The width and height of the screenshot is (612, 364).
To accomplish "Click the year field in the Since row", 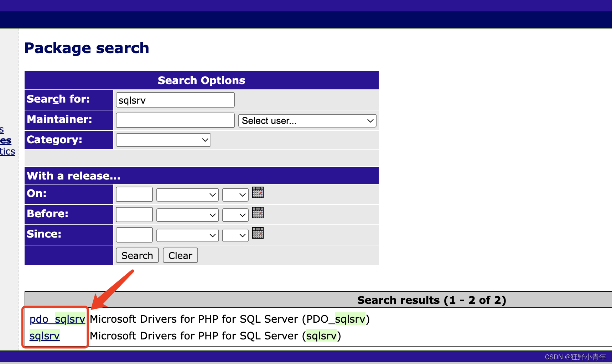I will (x=134, y=235).
